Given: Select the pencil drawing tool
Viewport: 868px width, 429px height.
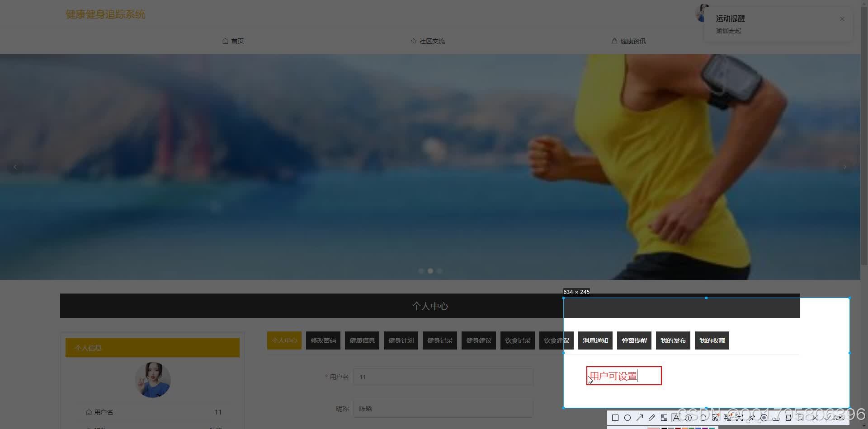Looking at the screenshot, I should point(652,418).
